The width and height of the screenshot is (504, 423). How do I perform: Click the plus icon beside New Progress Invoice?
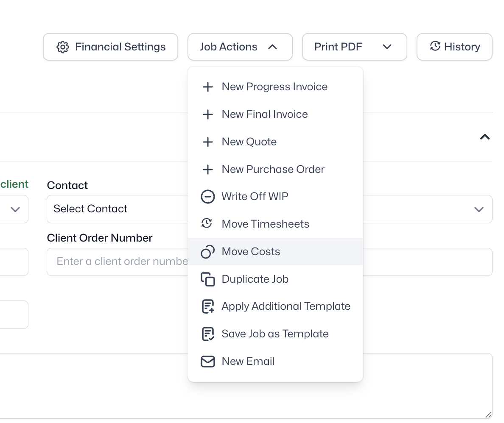(x=207, y=87)
